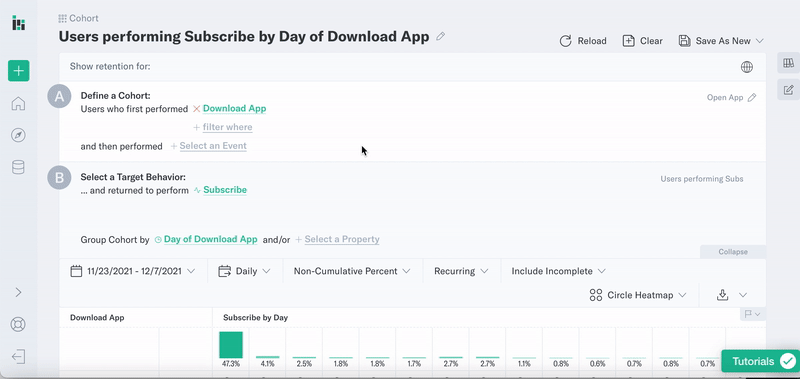Viewport: 800px width, 379px height.
Task: Click the Clear button
Action: 642,41
